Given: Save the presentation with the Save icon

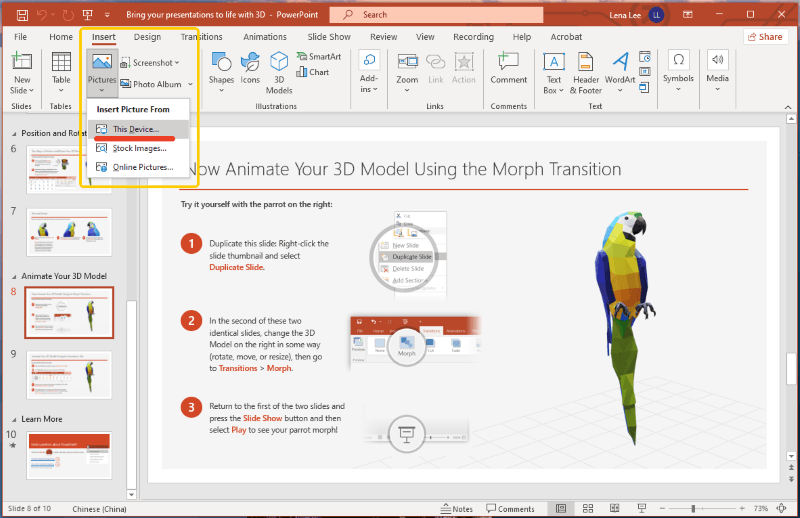Looking at the screenshot, I should [22, 15].
